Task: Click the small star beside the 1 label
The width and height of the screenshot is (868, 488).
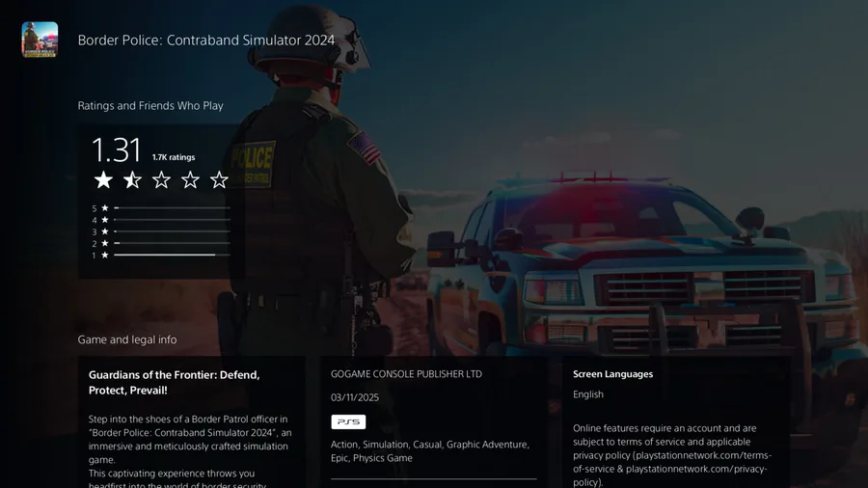Action: point(104,255)
